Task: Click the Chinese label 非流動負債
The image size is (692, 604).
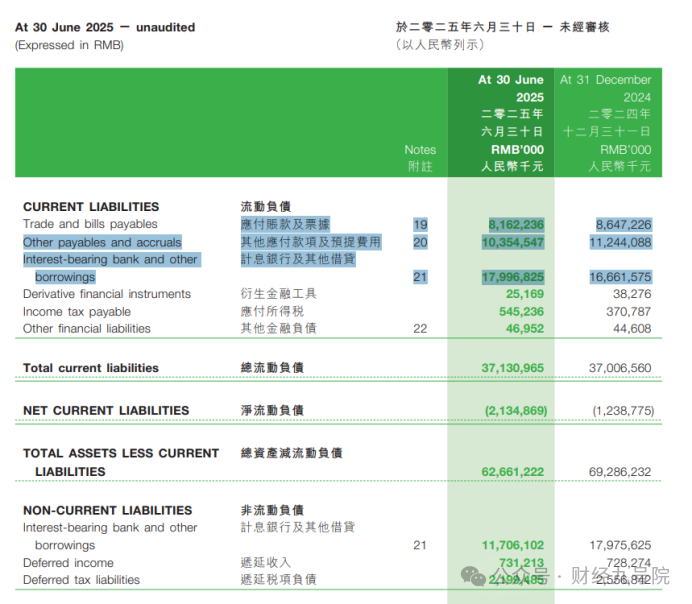Action: [x=272, y=510]
